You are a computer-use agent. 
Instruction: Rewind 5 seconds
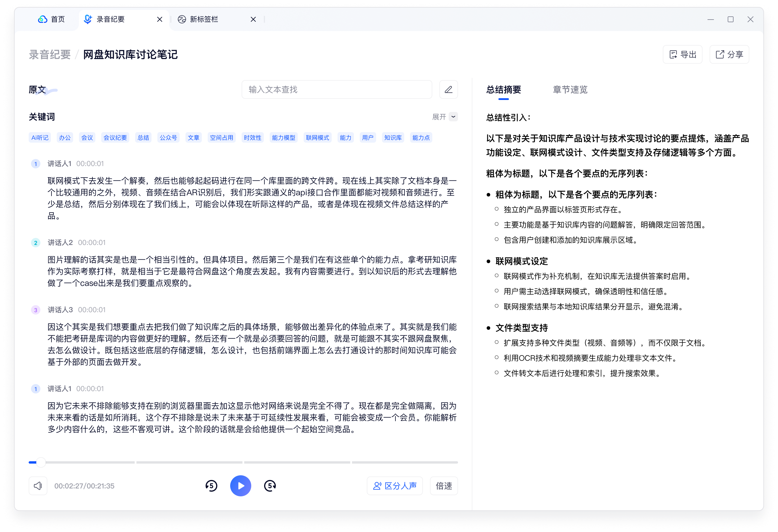point(211,486)
